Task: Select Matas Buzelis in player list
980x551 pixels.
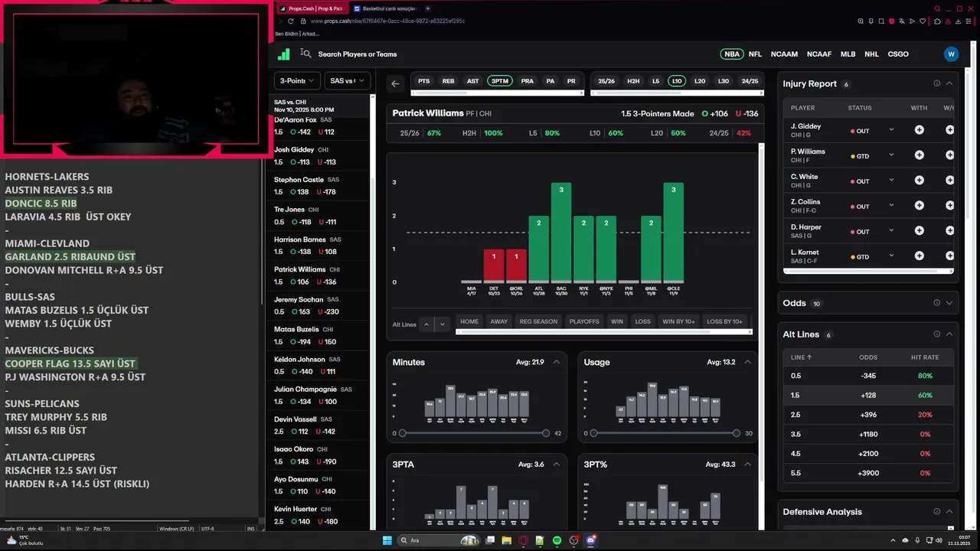Action: [x=321, y=335]
